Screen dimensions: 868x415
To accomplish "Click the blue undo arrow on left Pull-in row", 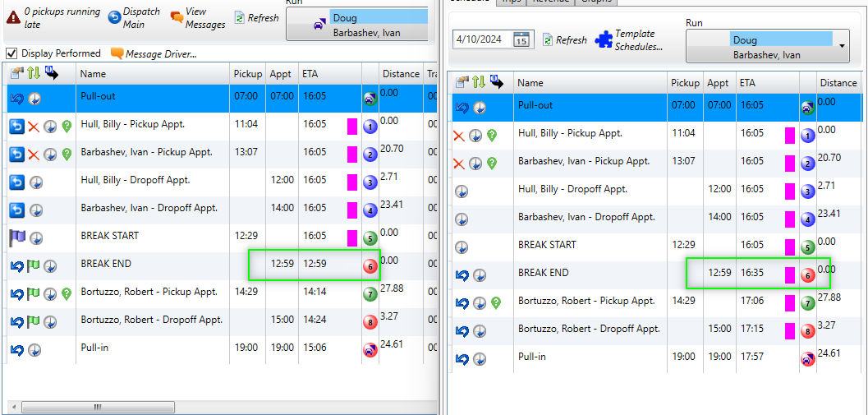I will pos(17,350).
